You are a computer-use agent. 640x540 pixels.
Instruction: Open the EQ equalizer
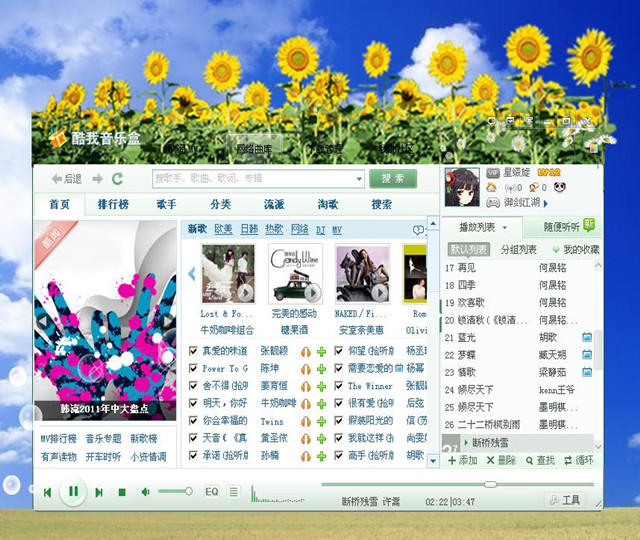212,492
